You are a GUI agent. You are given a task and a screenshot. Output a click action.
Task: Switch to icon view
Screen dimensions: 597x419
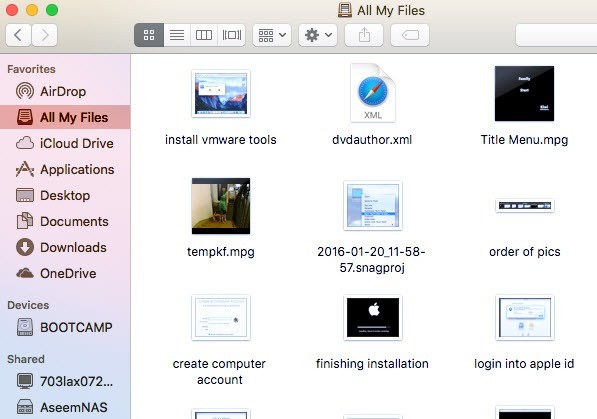coord(149,35)
